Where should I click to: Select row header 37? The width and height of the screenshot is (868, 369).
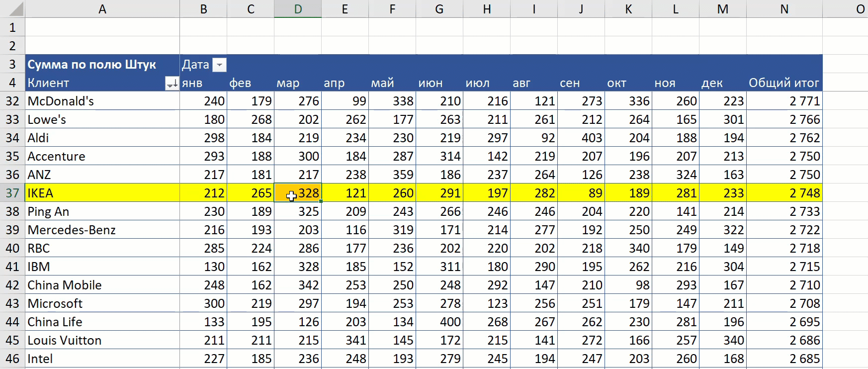[x=12, y=193]
